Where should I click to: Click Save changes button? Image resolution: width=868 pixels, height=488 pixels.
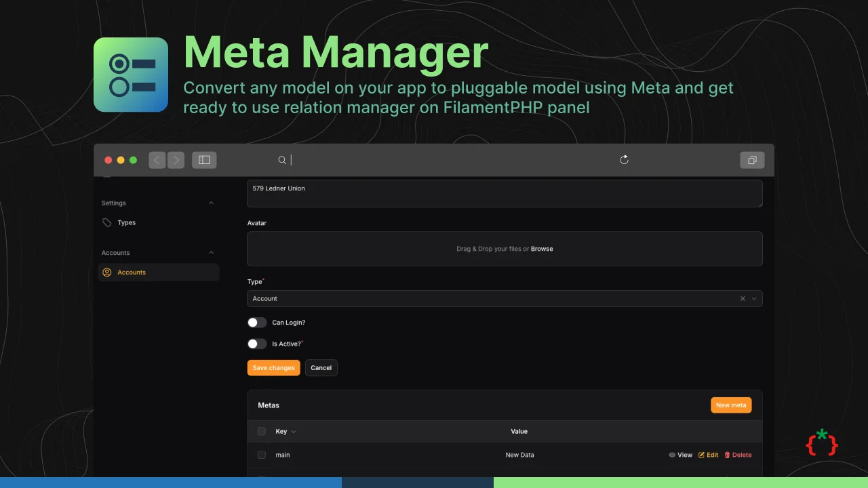pos(273,367)
